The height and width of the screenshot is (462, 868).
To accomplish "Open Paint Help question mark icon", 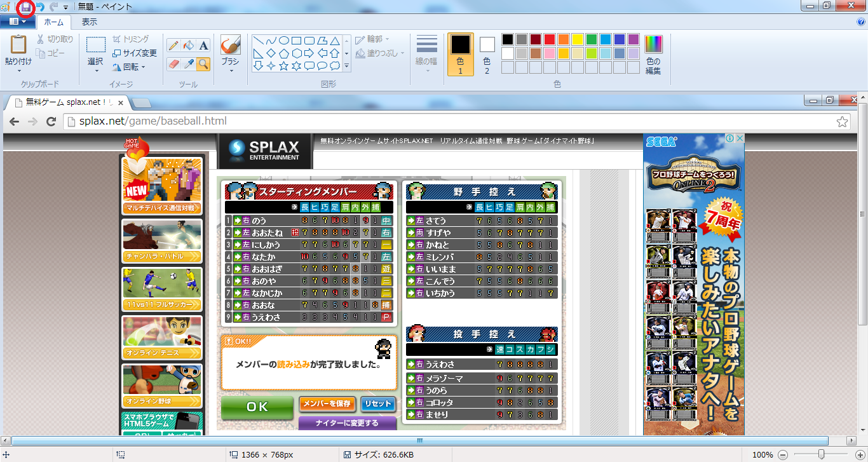I will coord(861,22).
